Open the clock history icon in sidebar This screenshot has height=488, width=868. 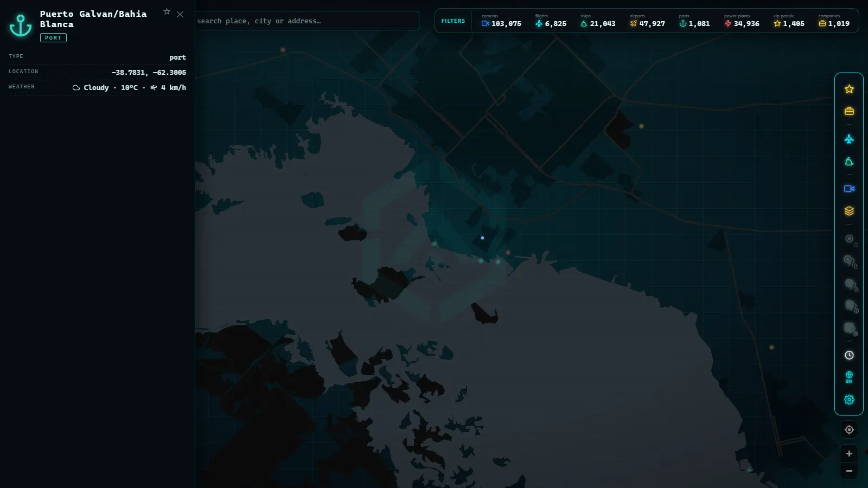point(849,355)
